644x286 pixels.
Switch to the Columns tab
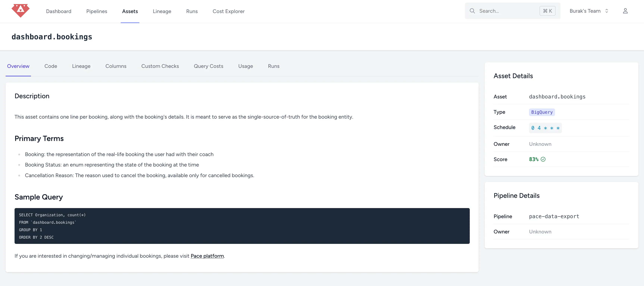tap(116, 66)
